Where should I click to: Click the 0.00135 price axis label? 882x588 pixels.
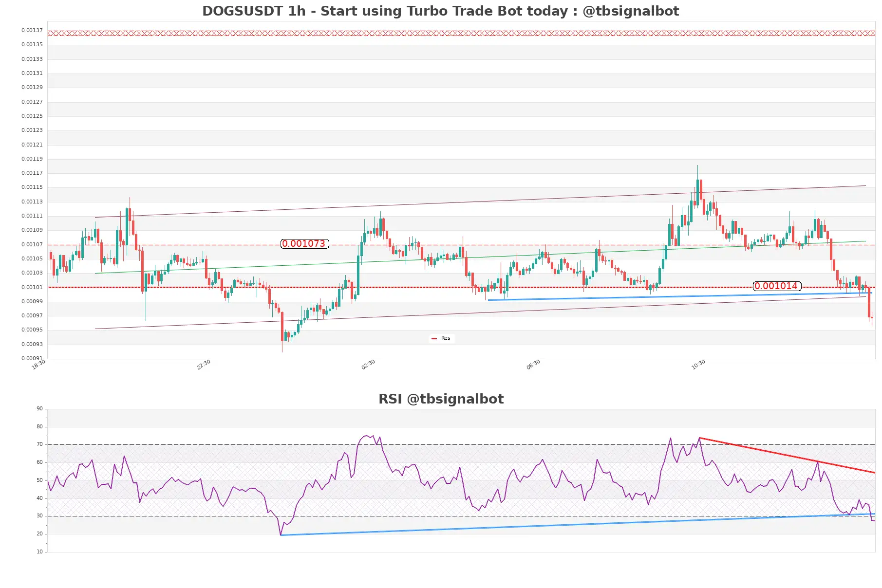coord(32,44)
